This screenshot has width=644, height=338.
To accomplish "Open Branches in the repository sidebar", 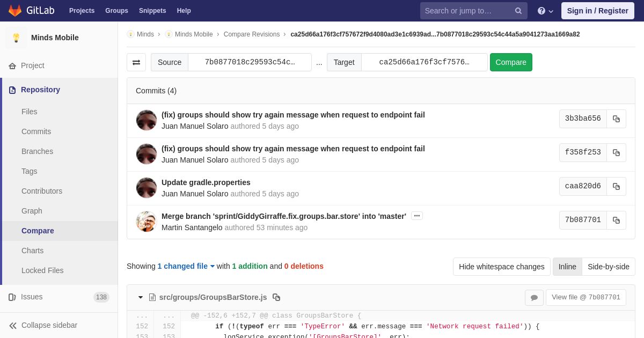I will [x=37, y=151].
